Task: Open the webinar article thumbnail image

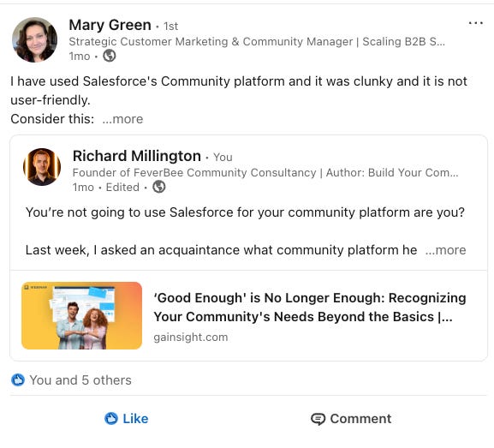Action: click(81, 315)
